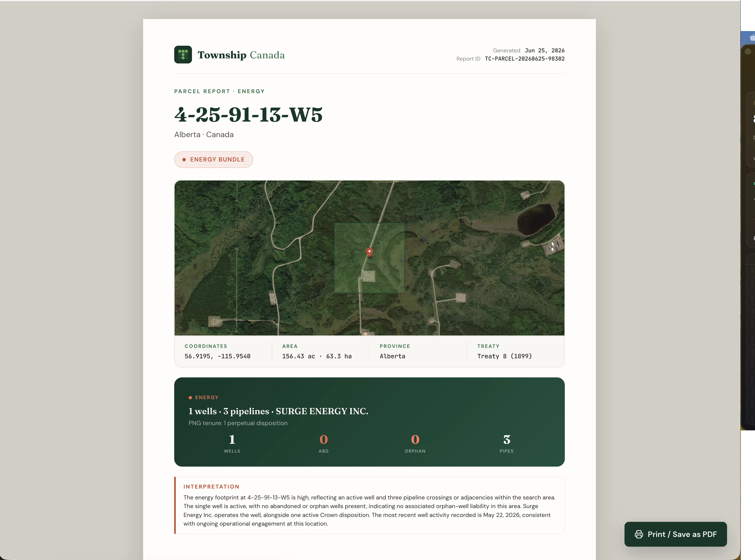Viewport: 755px width, 560px height.
Task: Click the printer icon in Print button
Action: 639,534
